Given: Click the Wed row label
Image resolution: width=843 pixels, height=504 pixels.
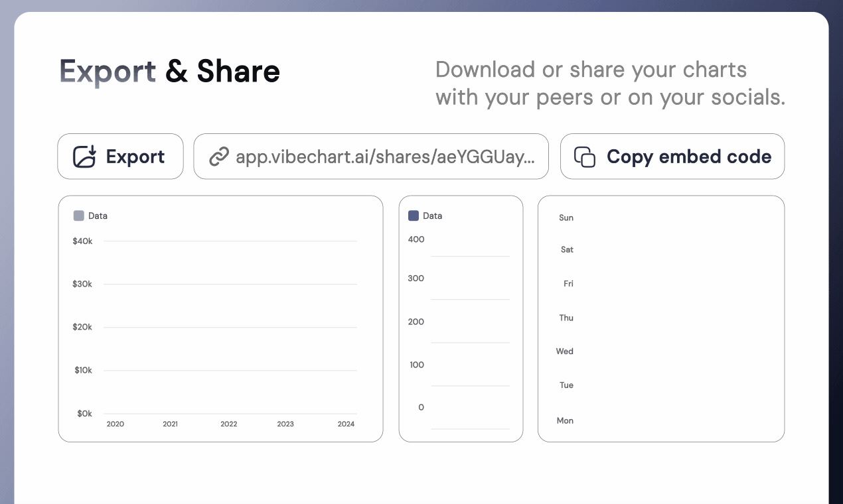Looking at the screenshot, I should click(565, 351).
